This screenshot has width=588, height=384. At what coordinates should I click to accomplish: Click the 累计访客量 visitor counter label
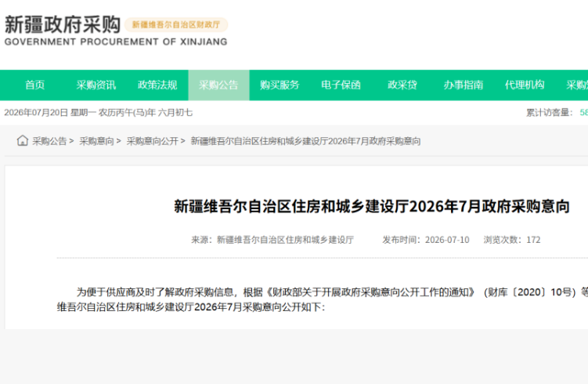click(550, 113)
